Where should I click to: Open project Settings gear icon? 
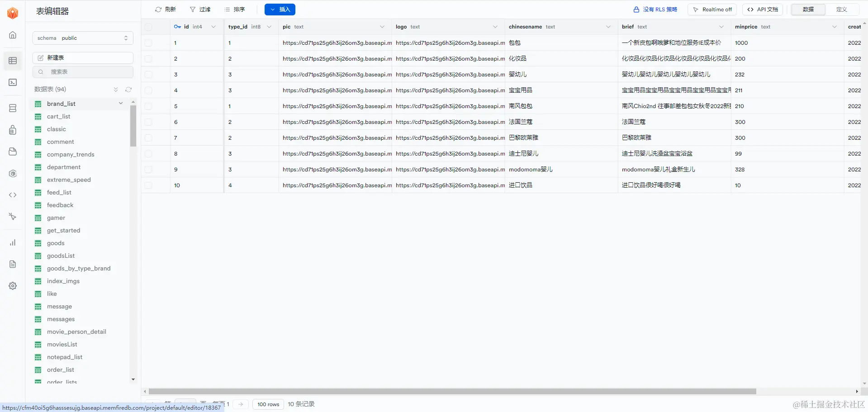tap(13, 286)
